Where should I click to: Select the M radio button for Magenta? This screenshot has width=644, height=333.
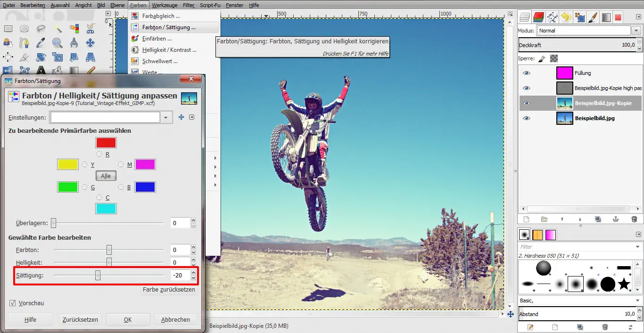[x=122, y=164]
